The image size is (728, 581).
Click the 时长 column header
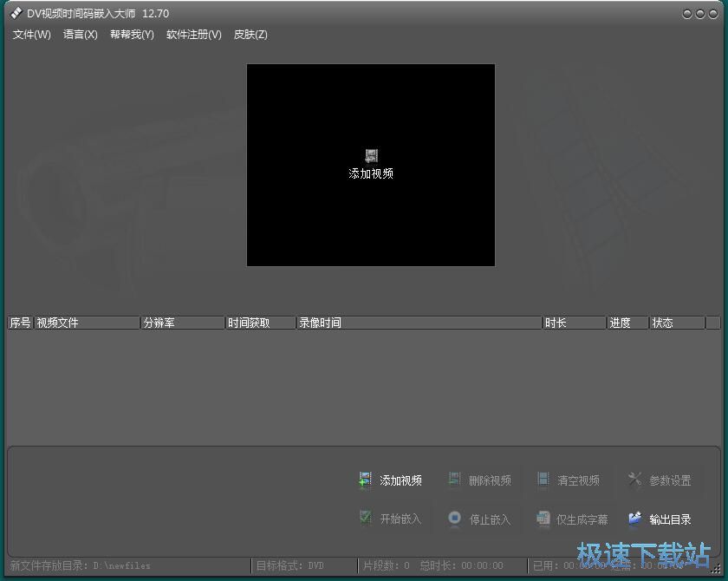pos(575,323)
